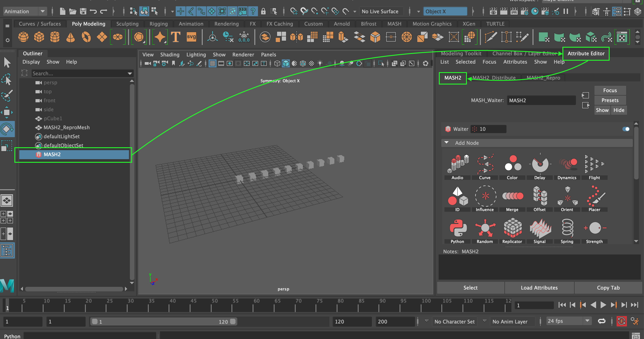This screenshot has height=339, width=644.
Task: Create a polygon sphere from shelf
Action: (x=23, y=37)
